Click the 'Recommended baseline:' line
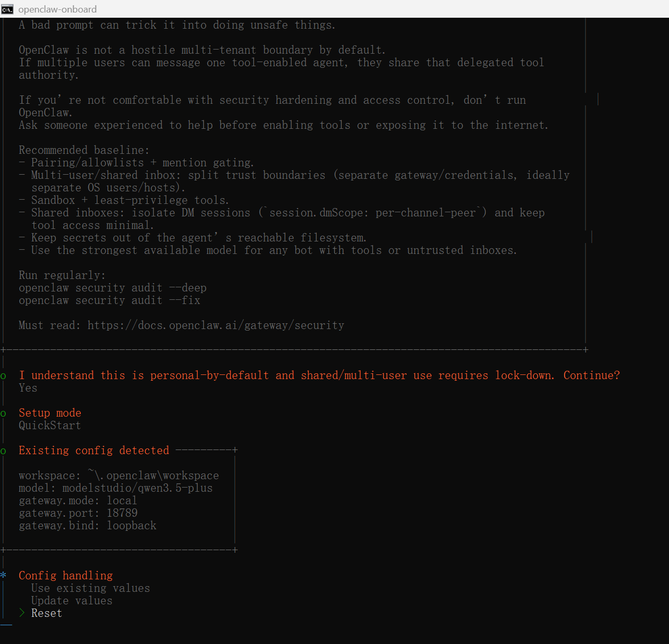The image size is (669, 644). tap(84, 150)
